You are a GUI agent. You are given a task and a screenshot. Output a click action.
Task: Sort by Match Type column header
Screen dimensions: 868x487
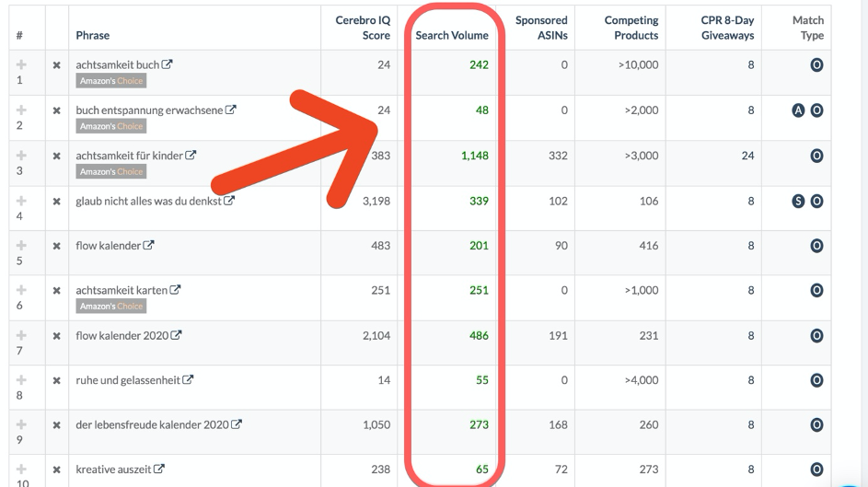pos(807,28)
